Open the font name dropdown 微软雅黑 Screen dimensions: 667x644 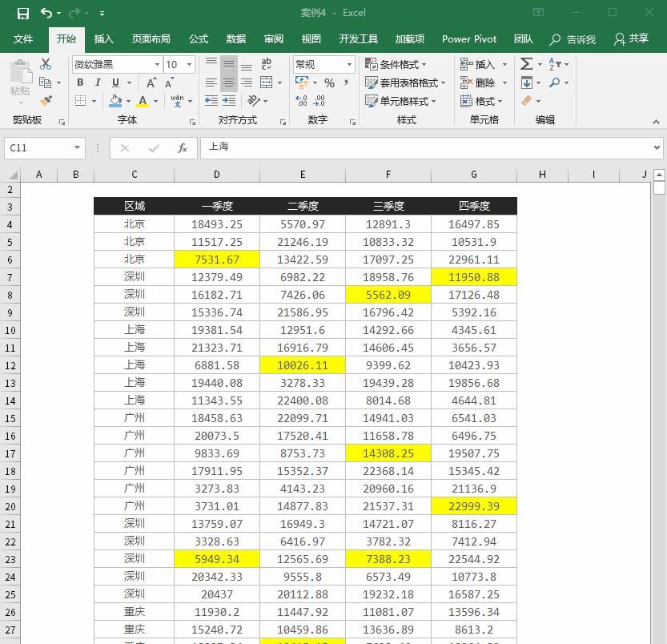(157, 64)
